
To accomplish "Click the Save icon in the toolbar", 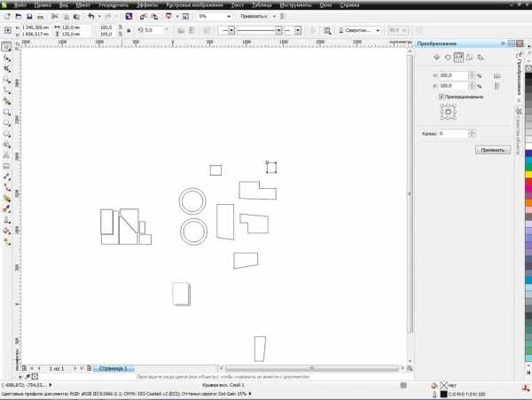I will [x=29, y=17].
